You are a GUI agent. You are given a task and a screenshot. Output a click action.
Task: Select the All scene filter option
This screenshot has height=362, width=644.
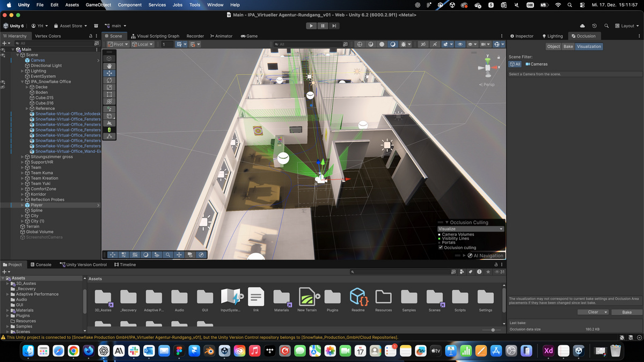click(515, 64)
